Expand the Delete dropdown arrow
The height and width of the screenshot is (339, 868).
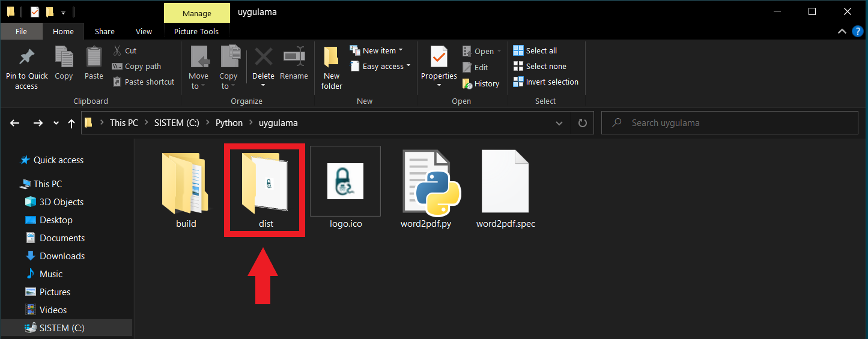tap(263, 86)
